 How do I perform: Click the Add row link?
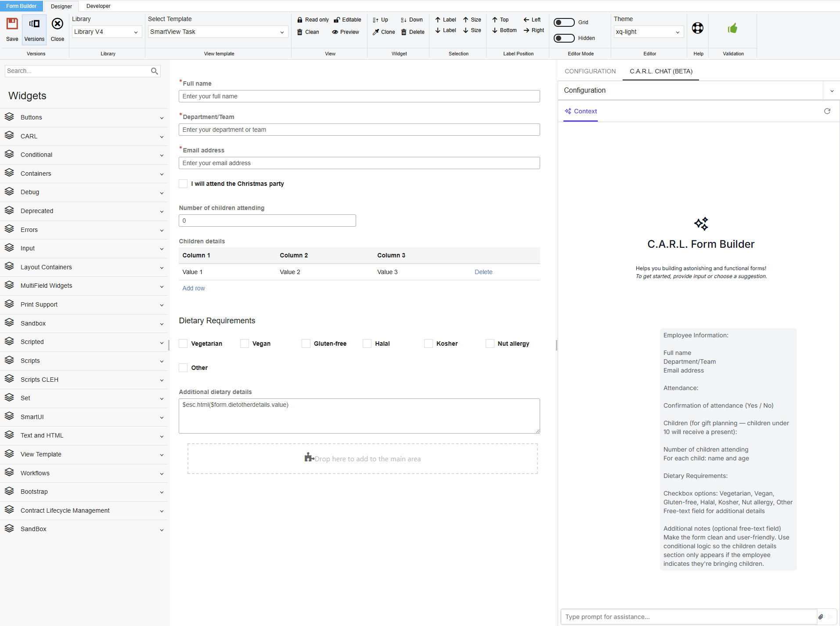[x=194, y=288]
